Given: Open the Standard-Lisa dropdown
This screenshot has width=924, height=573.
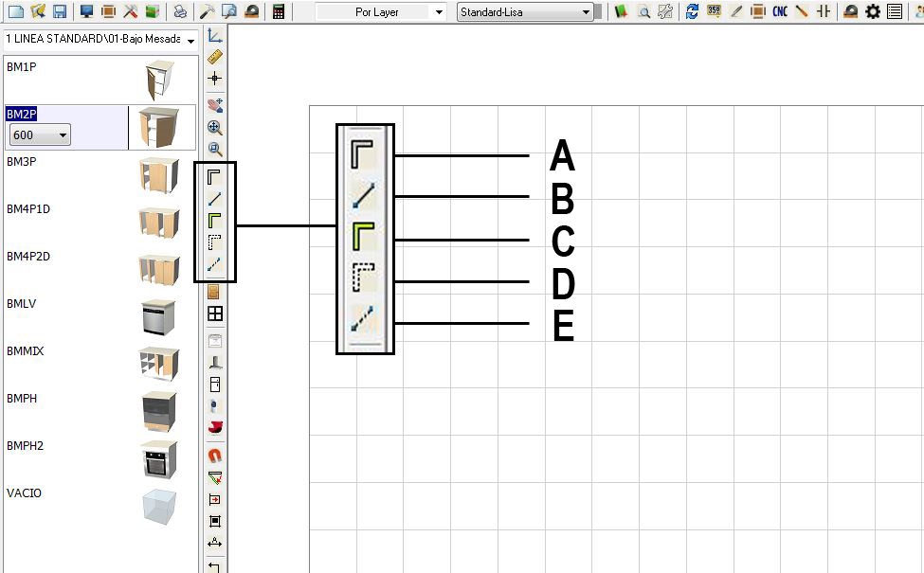Looking at the screenshot, I should point(524,11).
